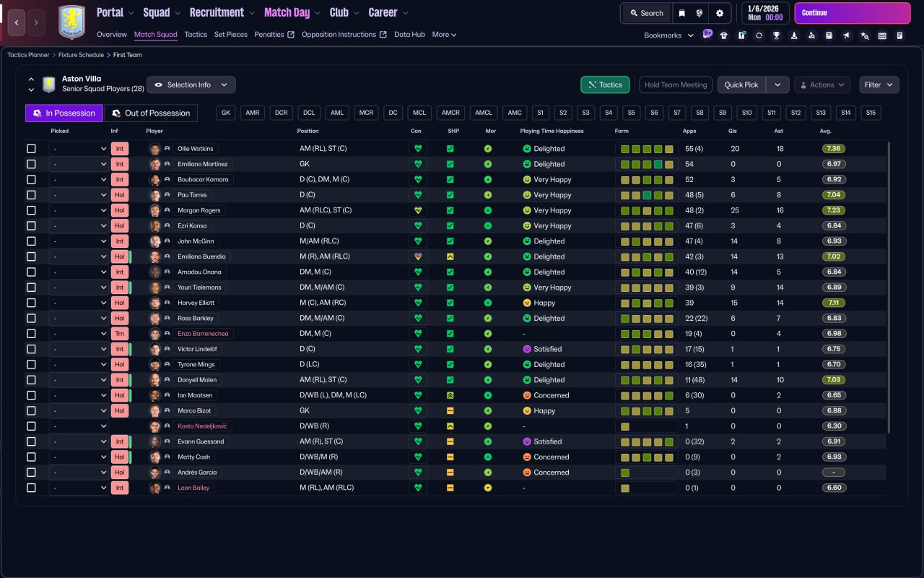Click Ian Maatsen's match sharpness icon
The width and height of the screenshot is (924, 578).
[x=450, y=395]
